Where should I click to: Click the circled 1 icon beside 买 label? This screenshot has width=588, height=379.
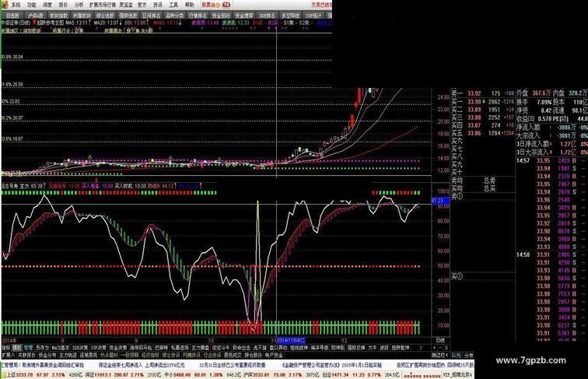tap(460, 276)
